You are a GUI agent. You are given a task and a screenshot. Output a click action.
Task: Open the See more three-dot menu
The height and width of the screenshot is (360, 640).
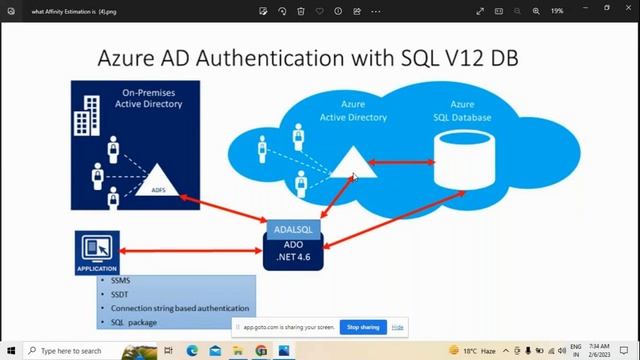pos(376,11)
